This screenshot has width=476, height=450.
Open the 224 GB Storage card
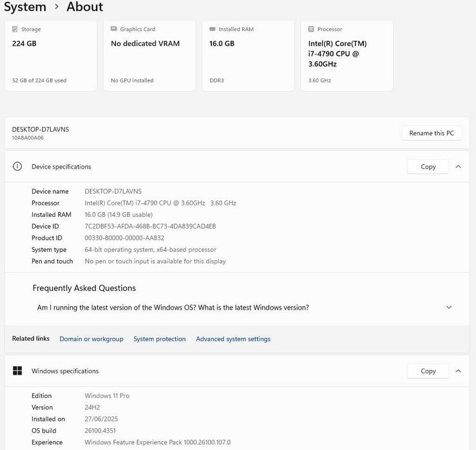click(50, 57)
